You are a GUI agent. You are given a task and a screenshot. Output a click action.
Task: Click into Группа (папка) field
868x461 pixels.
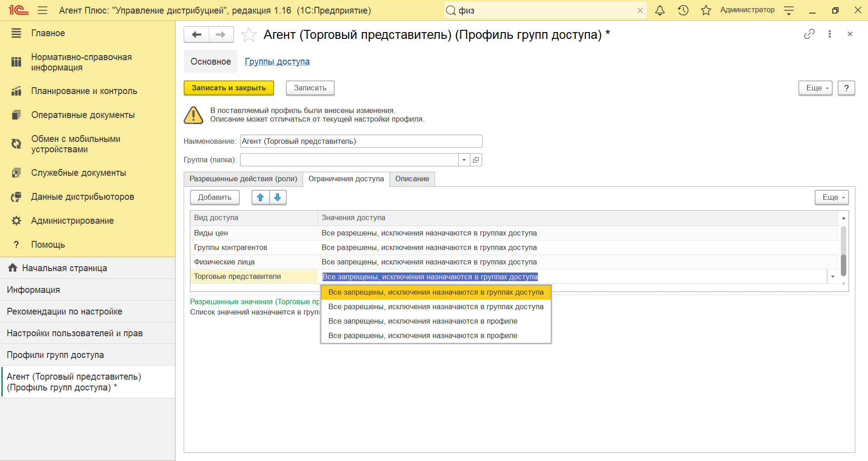[349, 160]
